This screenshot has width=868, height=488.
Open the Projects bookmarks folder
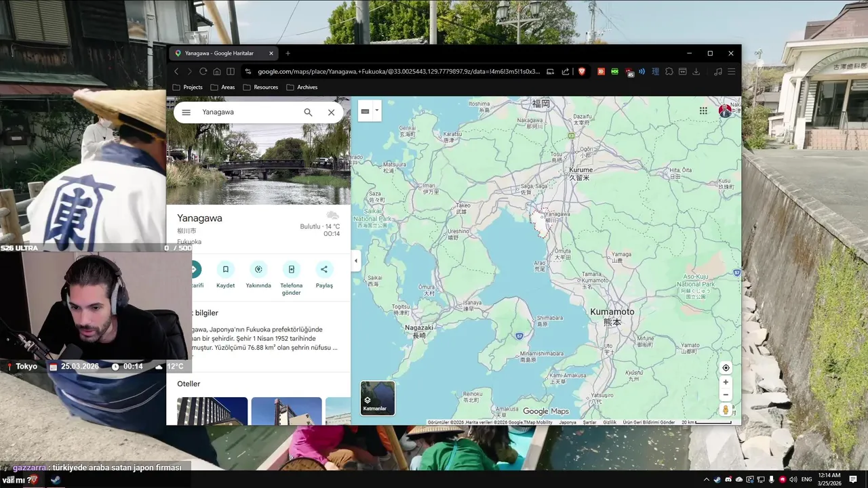click(188, 87)
